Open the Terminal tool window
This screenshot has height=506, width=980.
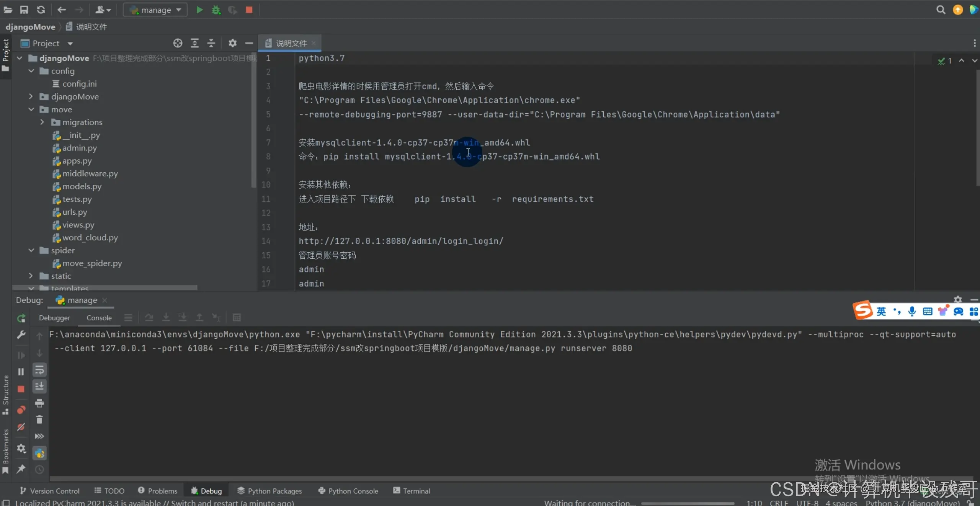(412, 491)
